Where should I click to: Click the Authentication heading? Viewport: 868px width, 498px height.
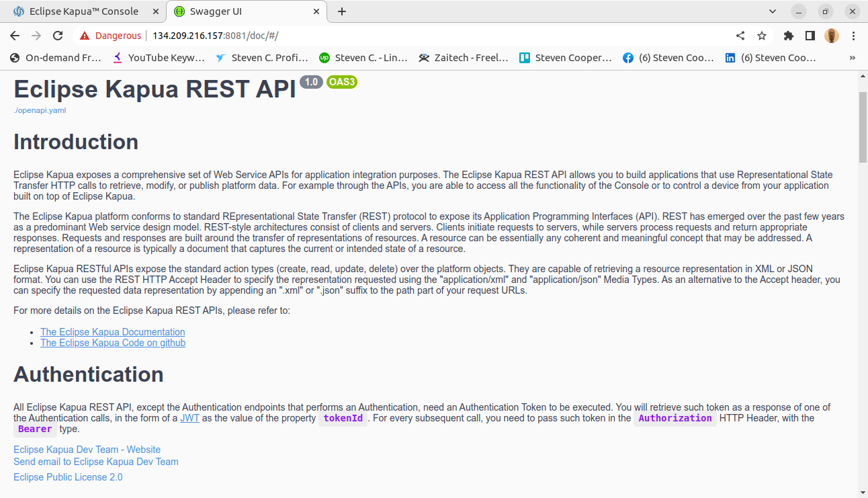[89, 374]
